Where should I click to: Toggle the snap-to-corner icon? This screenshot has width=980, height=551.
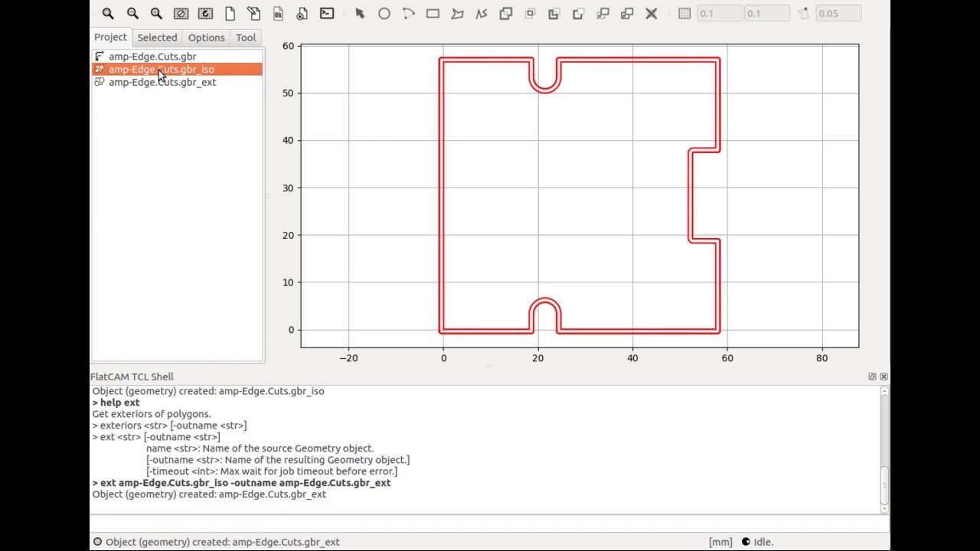click(x=803, y=13)
